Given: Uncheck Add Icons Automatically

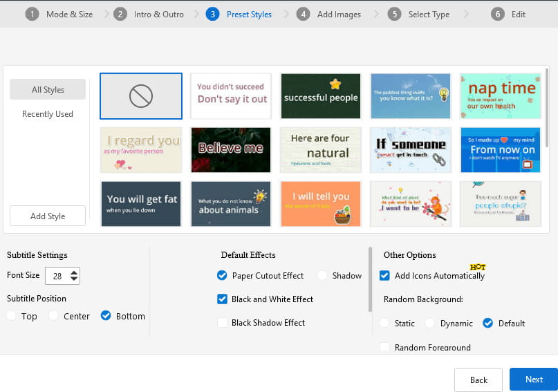Looking at the screenshot, I should [x=385, y=276].
